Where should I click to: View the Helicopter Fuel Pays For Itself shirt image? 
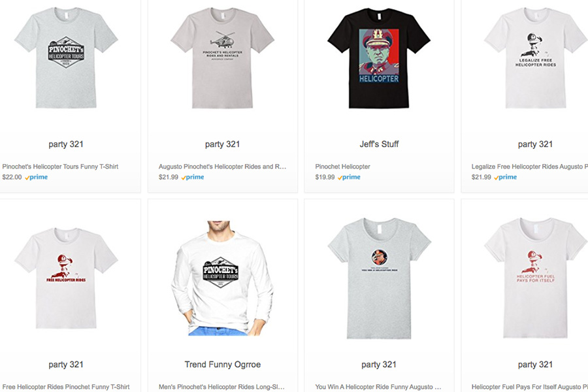coord(536,278)
